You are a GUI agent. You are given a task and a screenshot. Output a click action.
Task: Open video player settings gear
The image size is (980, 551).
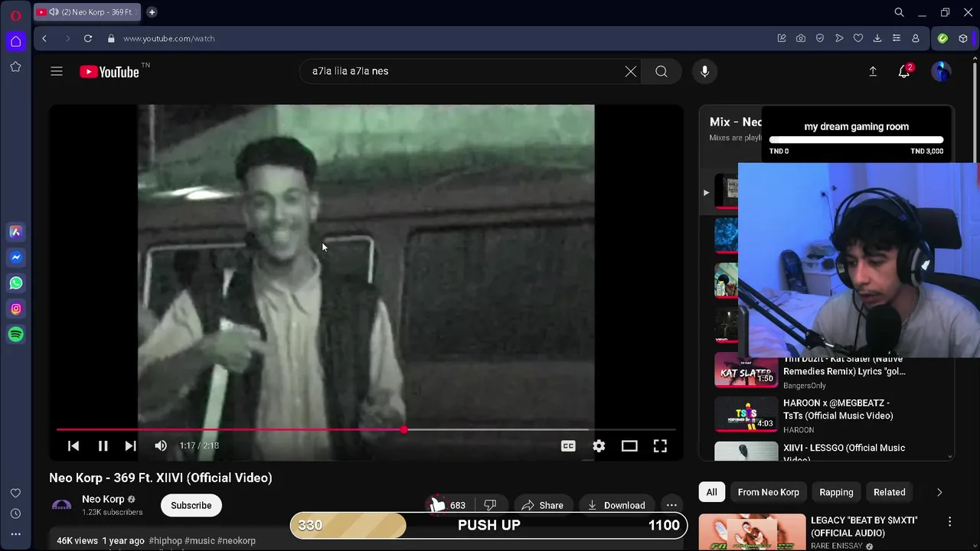coord(599,445)
